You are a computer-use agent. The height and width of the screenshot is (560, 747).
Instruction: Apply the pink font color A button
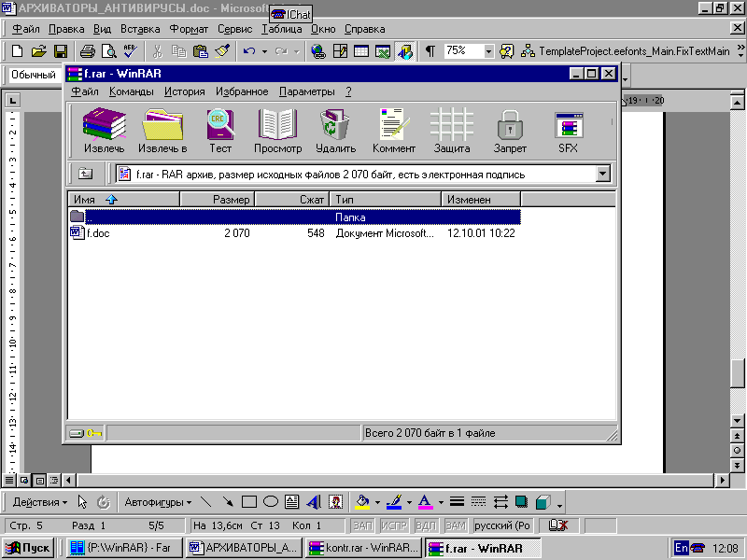[426, 502]
